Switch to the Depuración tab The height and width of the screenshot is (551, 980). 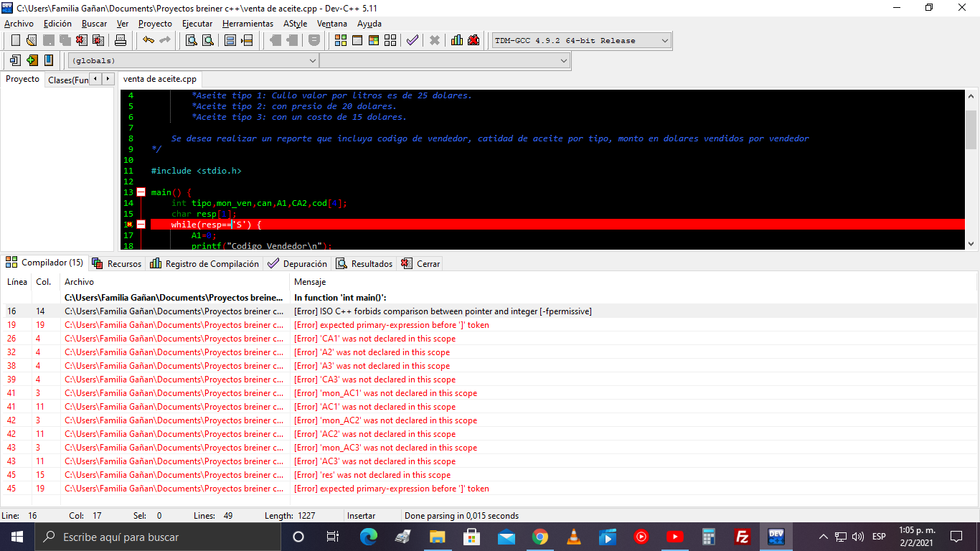pyautogui.click(x=297, y=264)
